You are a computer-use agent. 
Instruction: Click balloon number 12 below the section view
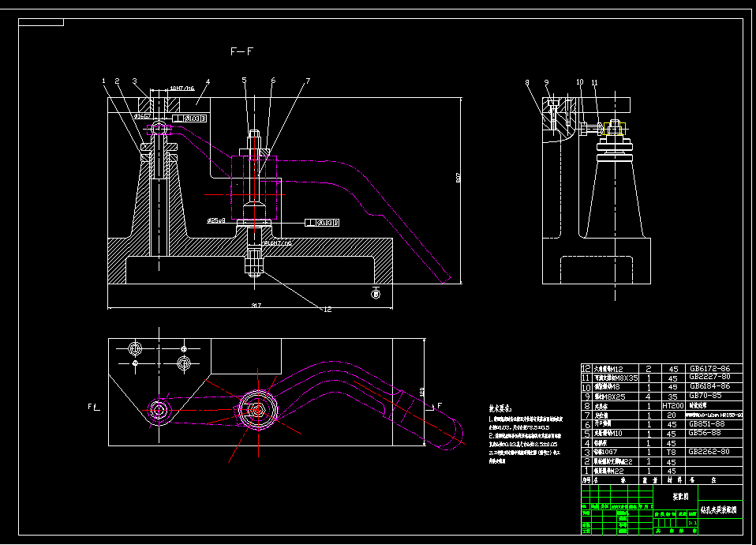pos(327,310)
